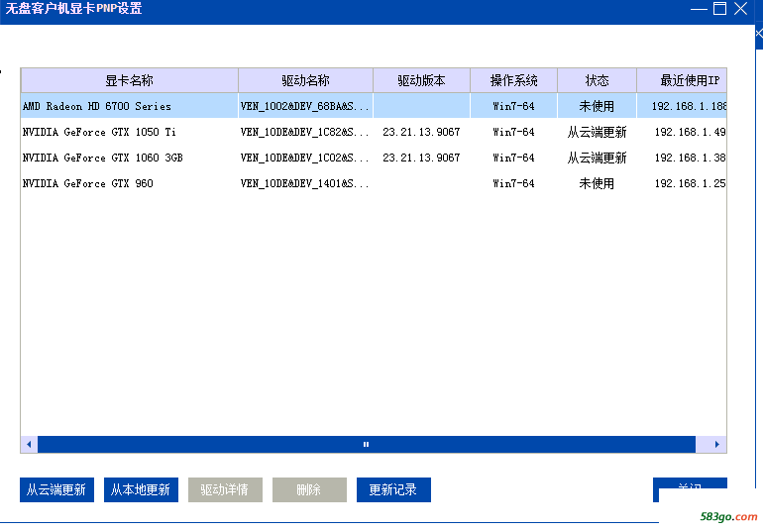Click driver name VEN_10DE&DEV_1401&S...
This screenshot has height=532, width=763.
[304, 183]
